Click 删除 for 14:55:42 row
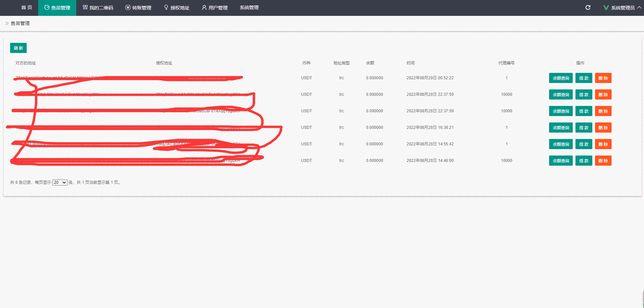 [603, 144]
